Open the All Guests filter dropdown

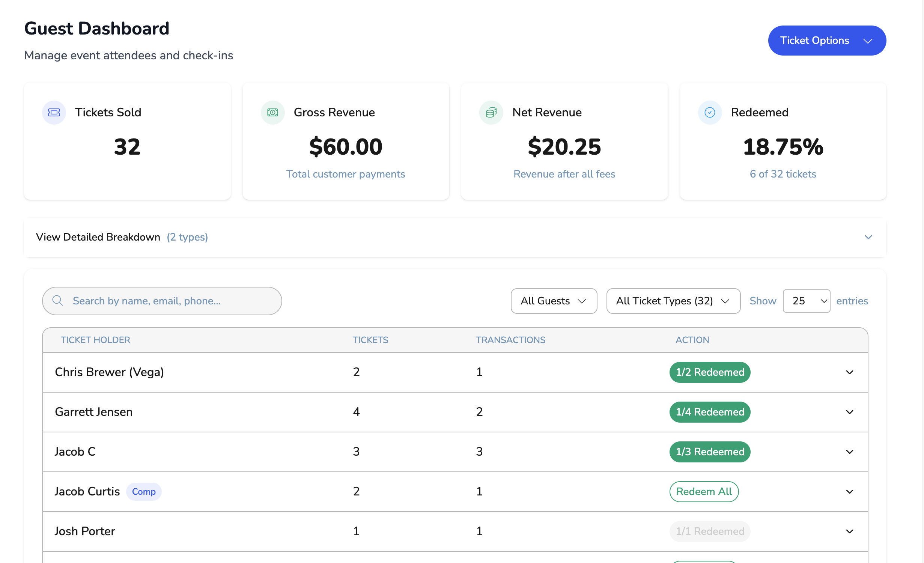[554, 301]
